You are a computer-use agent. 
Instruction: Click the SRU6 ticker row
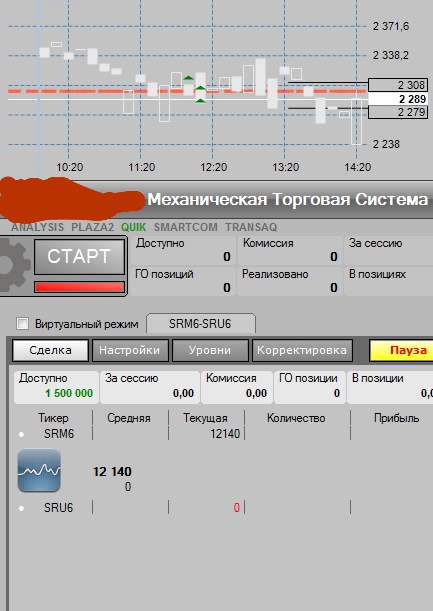click(x=218, y=507)
